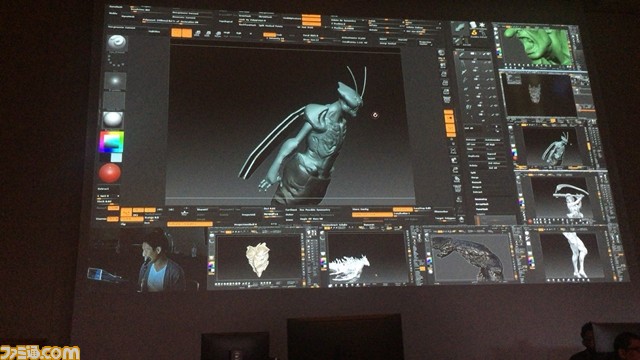The height and width of the screenshot is (360, 640).
Task: Click the Extract label under the red sphere
Action: [x=103, y=189]
